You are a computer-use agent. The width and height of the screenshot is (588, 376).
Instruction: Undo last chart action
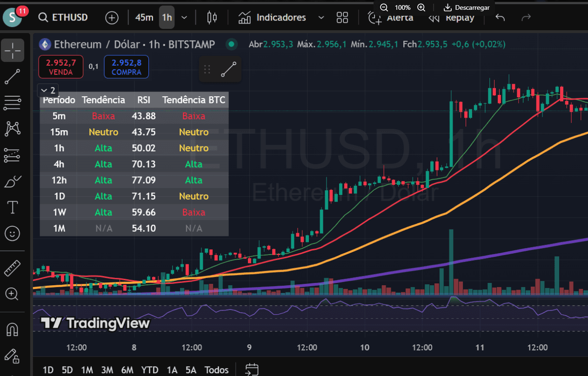tap(500, 18)
